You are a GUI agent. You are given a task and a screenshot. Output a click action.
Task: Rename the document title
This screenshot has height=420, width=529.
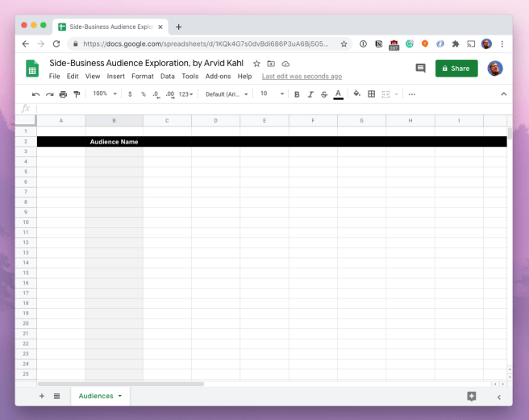point(146,63)
